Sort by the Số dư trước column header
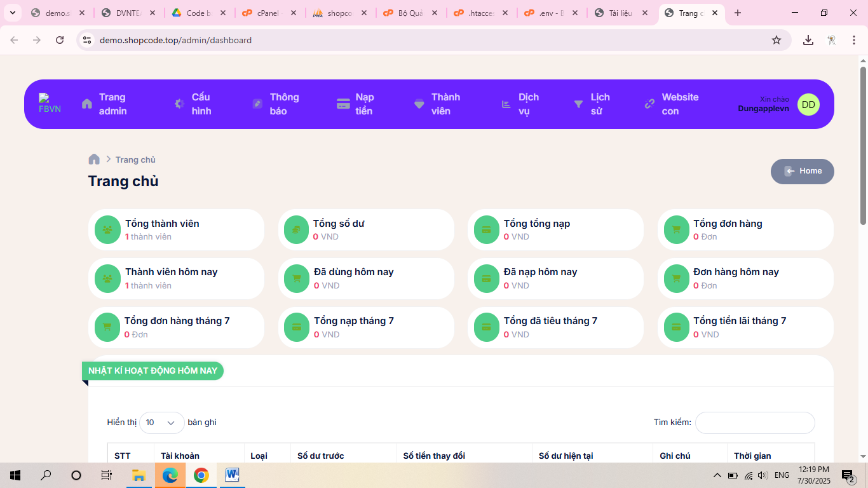 (343, 456)
